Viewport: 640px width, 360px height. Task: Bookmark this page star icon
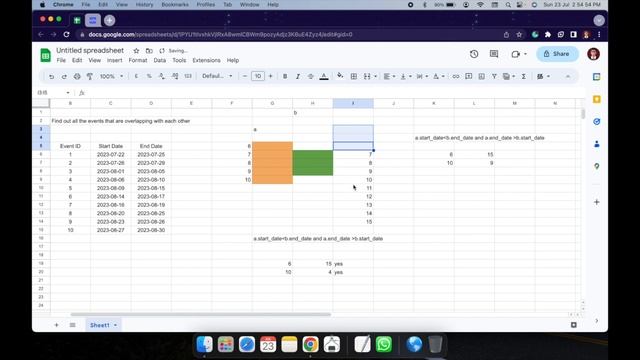coord(519,35)
